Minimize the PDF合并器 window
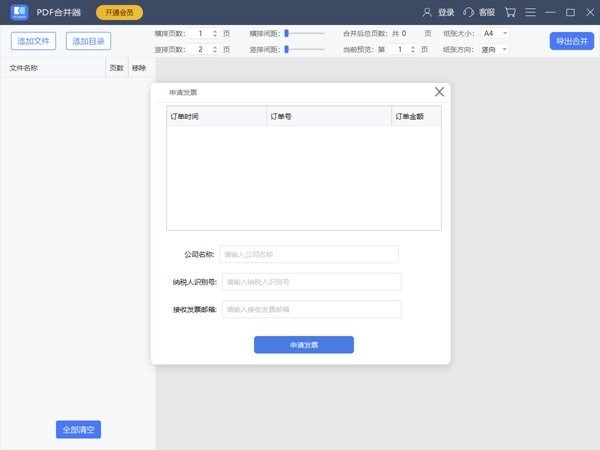The image size is (600, 450). click(x=550, y=13)
